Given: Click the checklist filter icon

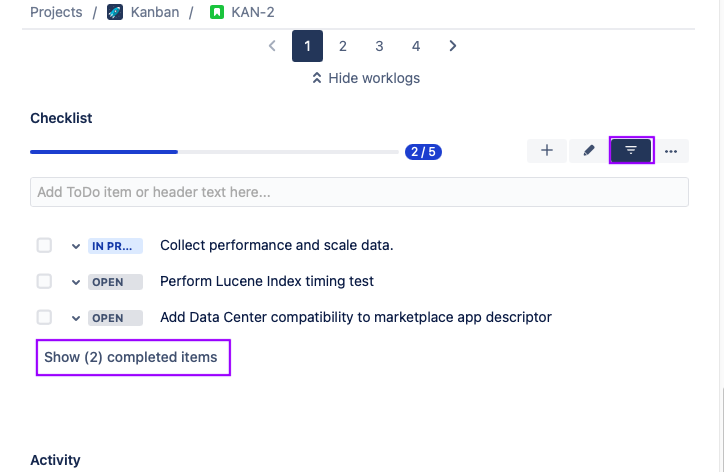Looking at the screenshot, I should (x=631, y=151).
